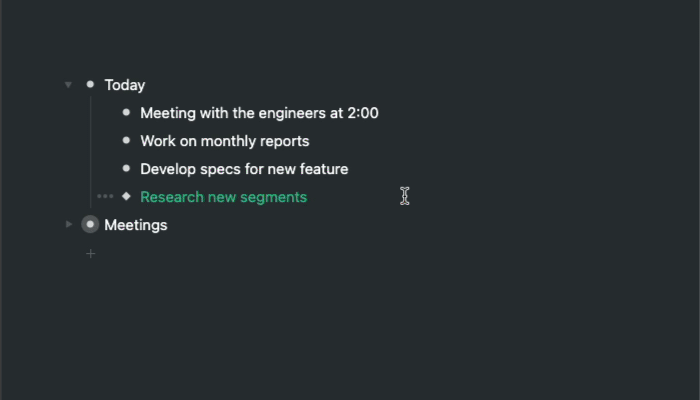Screen dimensions: 700x400
Task: Click the bullet beside Develop specs for new feature
Action: pos(126,168)
